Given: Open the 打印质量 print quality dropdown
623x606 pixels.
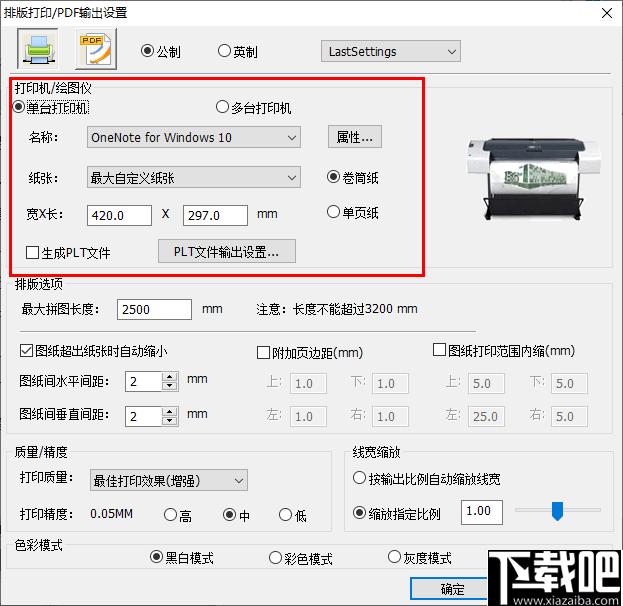Looking at the screenshot, I should tap(169, 480).
